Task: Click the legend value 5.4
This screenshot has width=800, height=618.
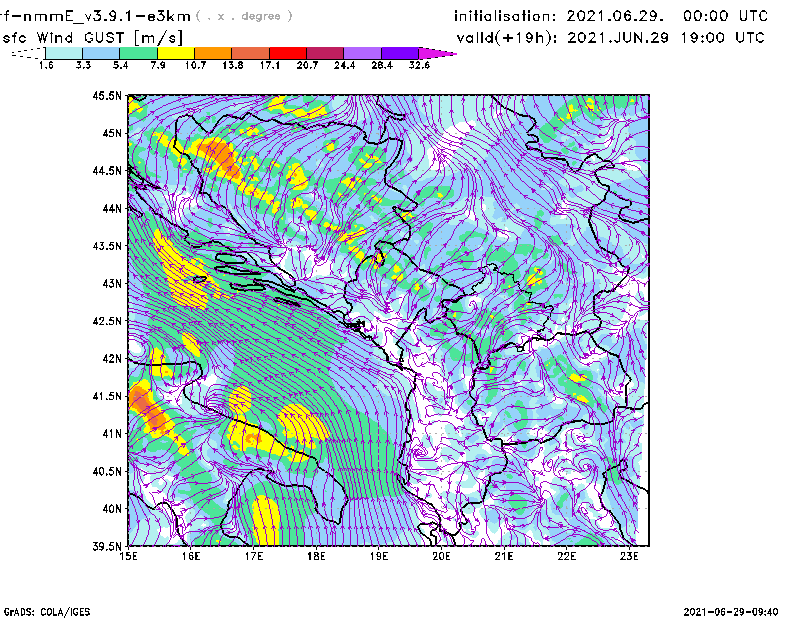Action: point(120,65)
